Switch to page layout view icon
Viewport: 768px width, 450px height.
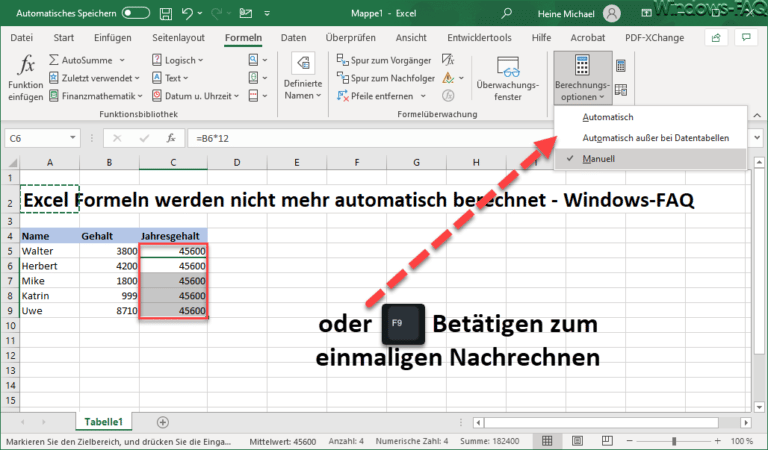point(577,441)
